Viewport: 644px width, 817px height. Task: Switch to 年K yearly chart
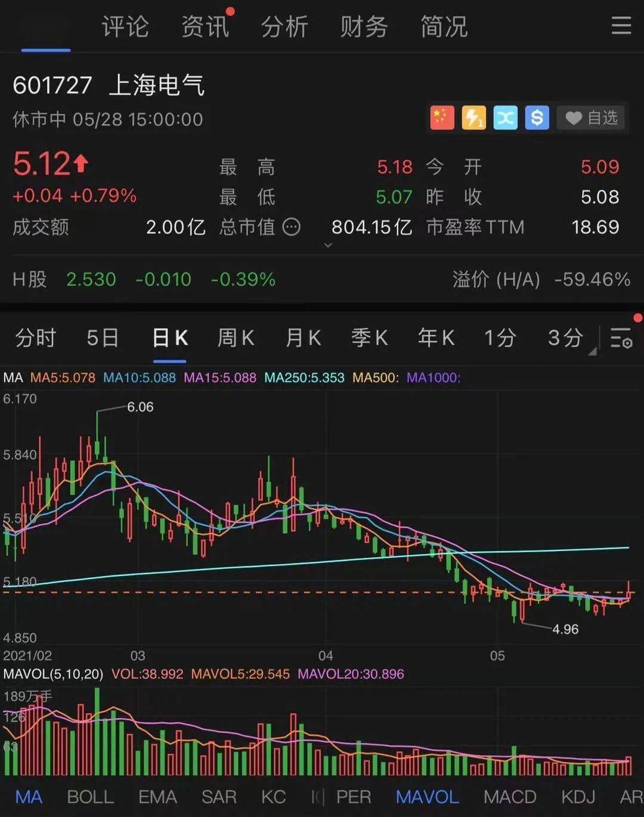[x=436, y=338]
